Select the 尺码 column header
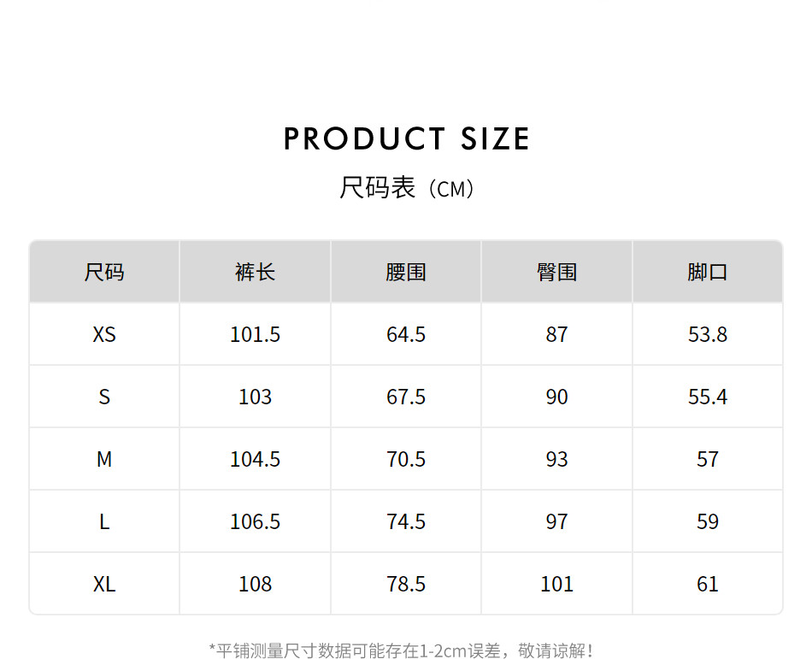Viewport: 812px width, 659px height. (104, 272)
